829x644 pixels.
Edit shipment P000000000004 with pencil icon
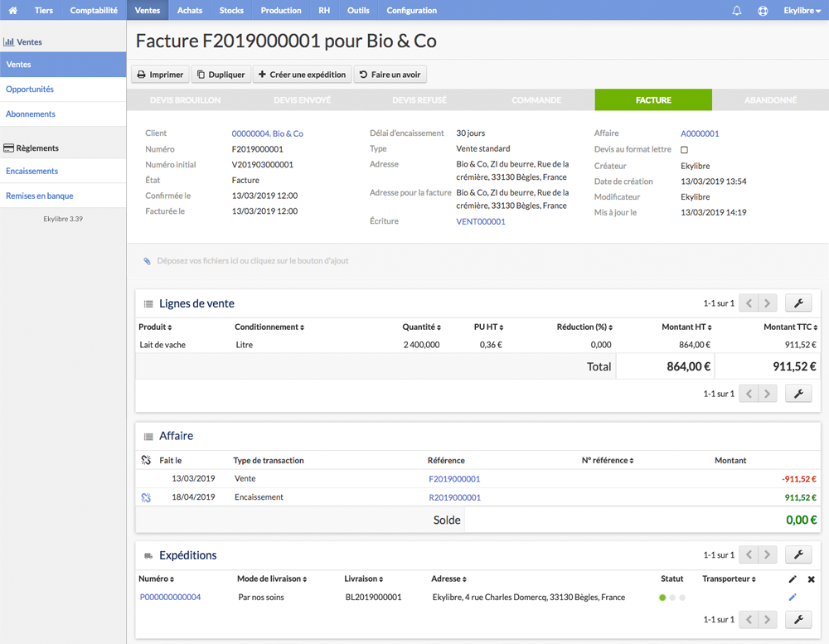pos(793,597)
